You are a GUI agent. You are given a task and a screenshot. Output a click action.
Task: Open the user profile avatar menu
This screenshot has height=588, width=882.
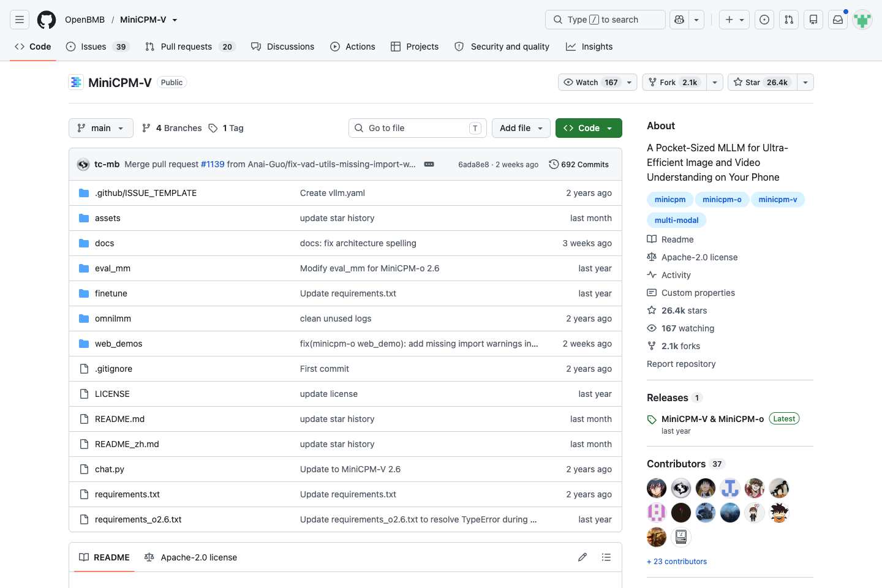[x=862, y=20]
